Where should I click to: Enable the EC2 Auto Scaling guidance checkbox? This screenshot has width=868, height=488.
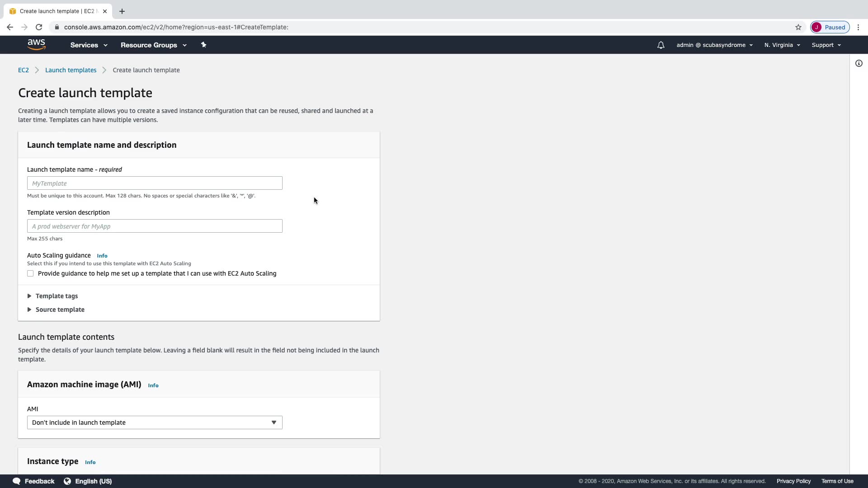click(30, 273)
